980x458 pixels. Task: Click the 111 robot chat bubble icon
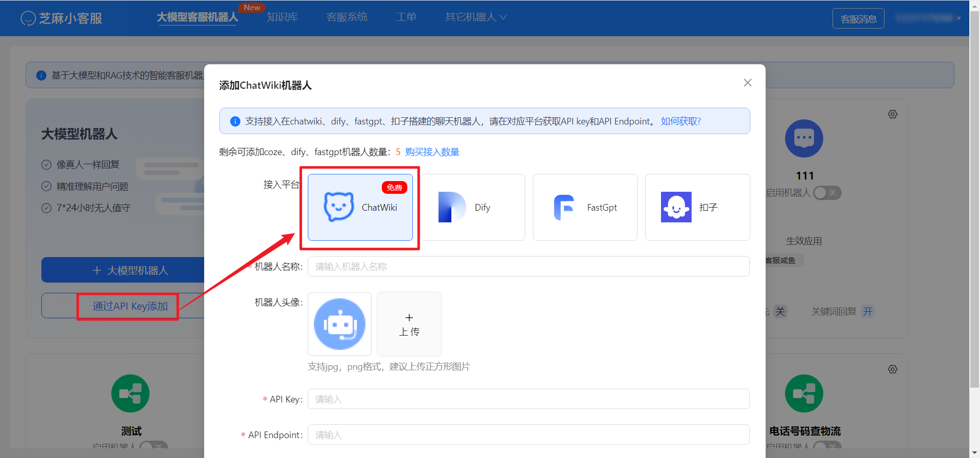coord(804,138)
